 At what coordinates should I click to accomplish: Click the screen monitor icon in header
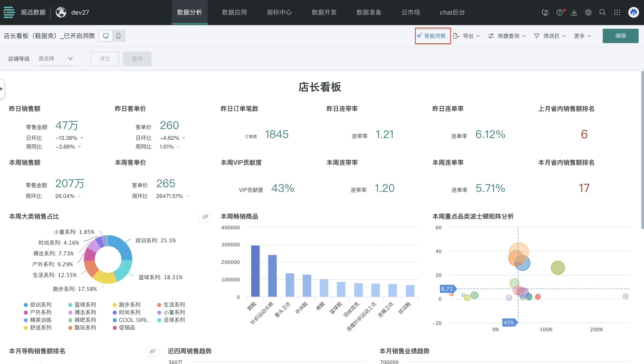[x=545, y=12]
